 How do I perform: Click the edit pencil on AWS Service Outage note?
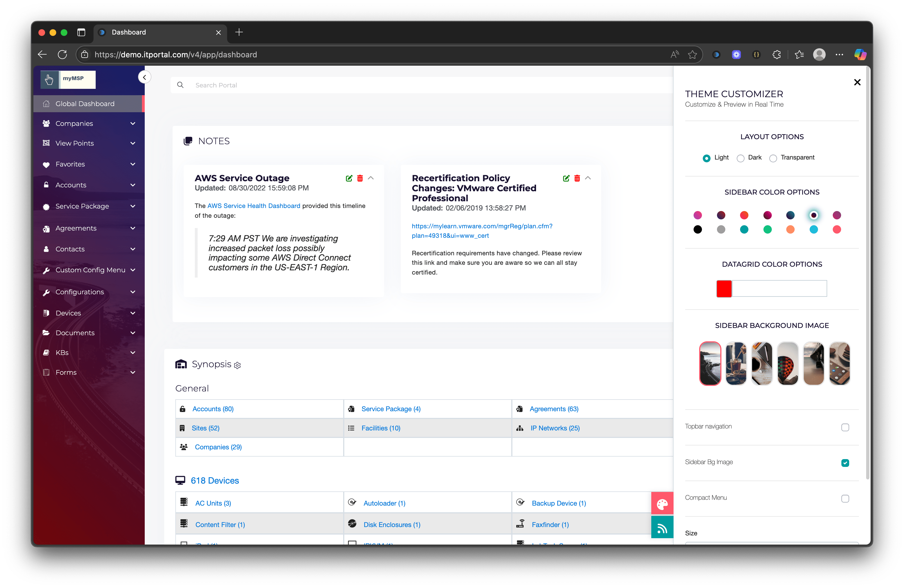[x=349, y=178]
